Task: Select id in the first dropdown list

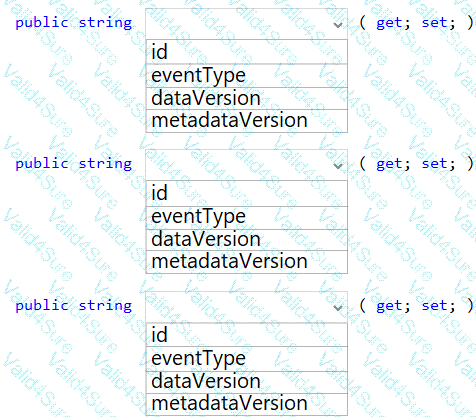Action: [247, 52]
